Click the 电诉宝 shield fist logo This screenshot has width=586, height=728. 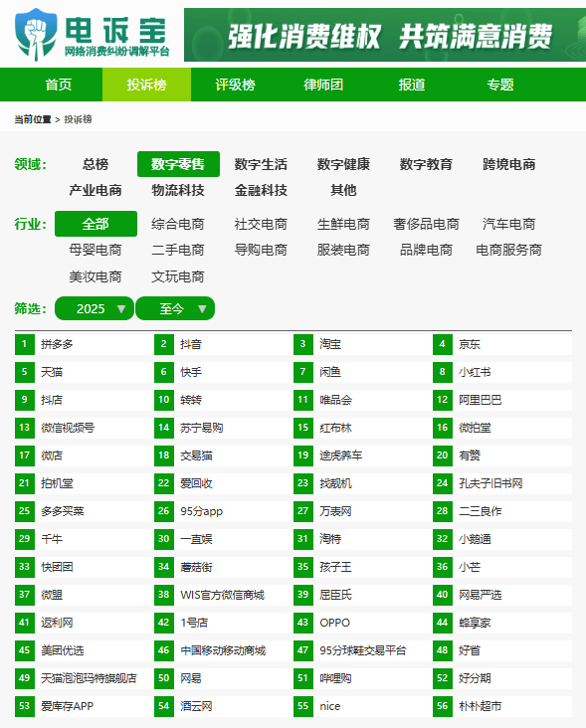point(36,35)
